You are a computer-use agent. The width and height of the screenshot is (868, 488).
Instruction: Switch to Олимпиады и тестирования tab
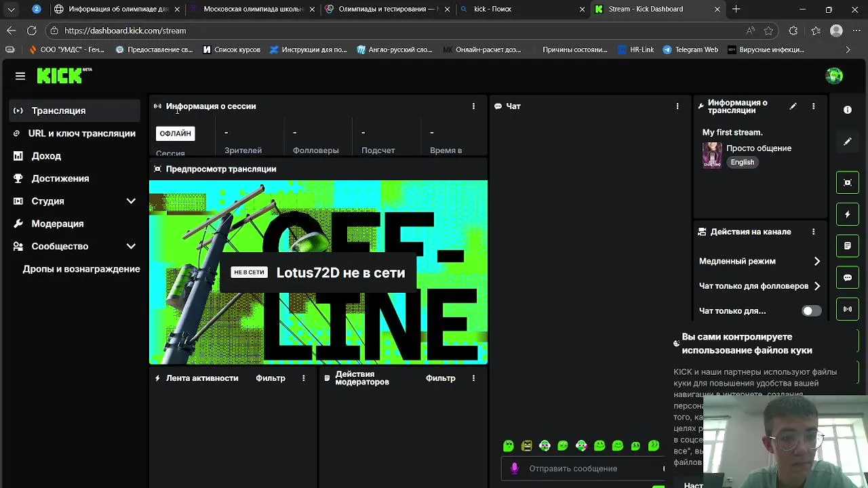point(387,9)
